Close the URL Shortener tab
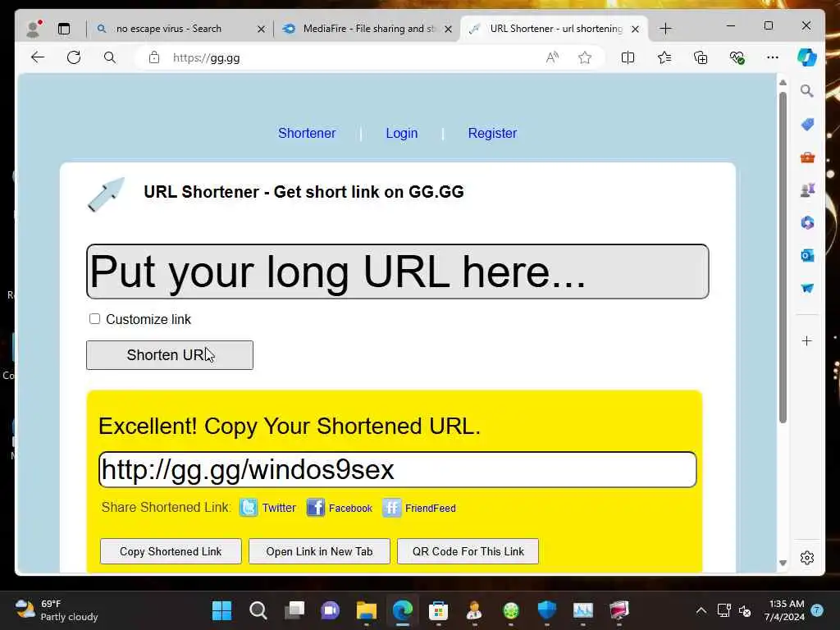The width and height of the screenshot is (840, 630). pos(636,29)
